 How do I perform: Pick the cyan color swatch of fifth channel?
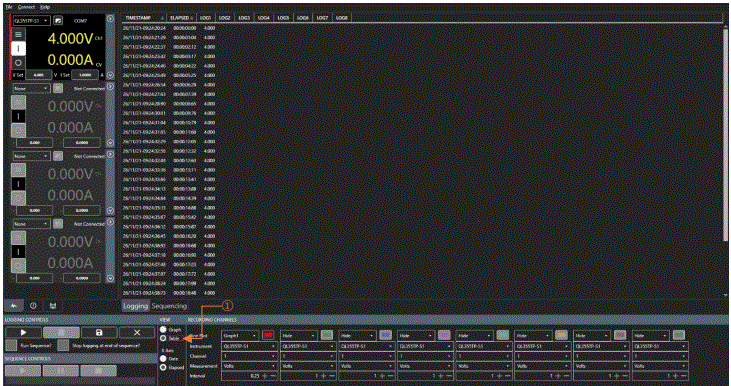[503, 335]
